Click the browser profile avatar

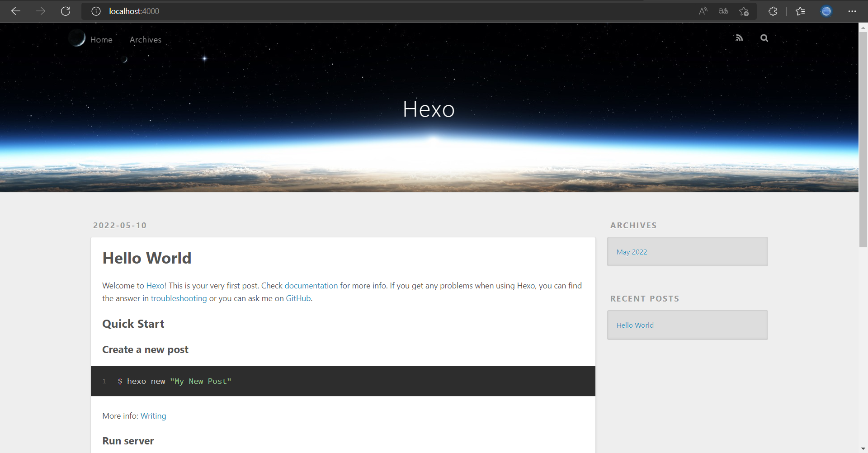pos(826,11)
